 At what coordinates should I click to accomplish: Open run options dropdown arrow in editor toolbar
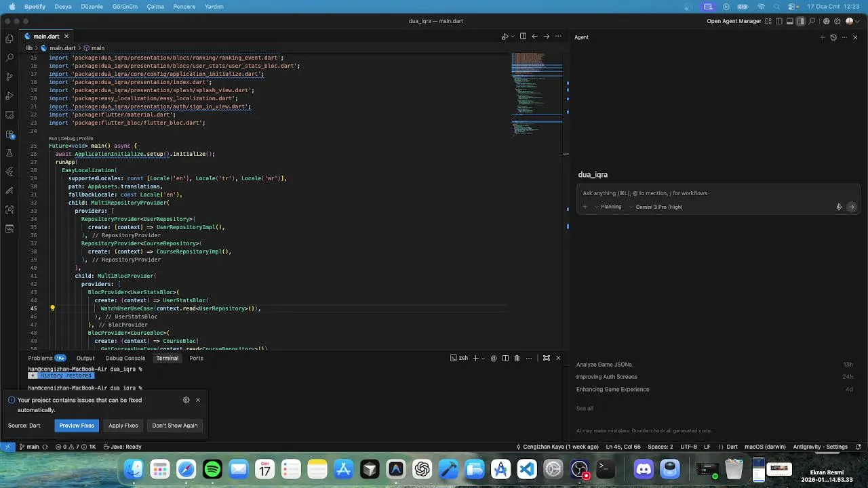pos(513,37)
